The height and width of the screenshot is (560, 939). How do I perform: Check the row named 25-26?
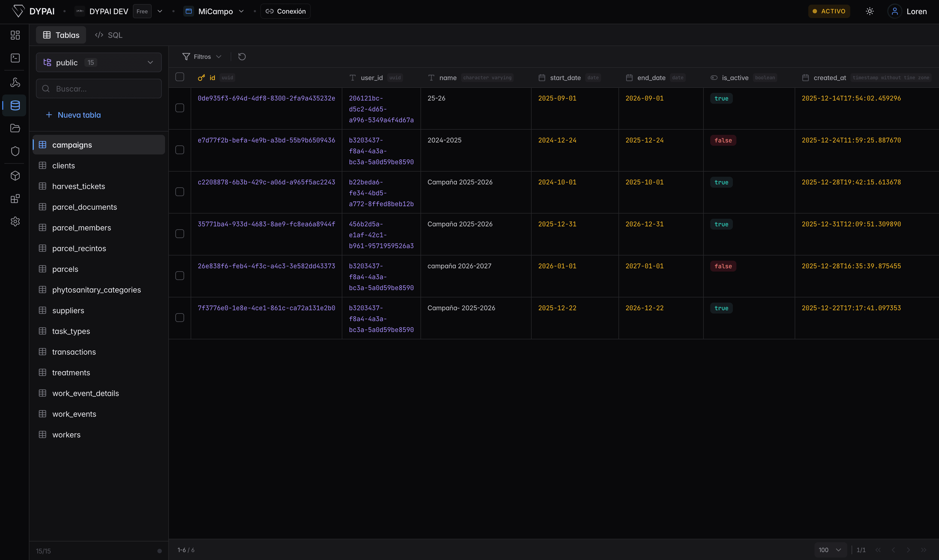coord(180,108)
